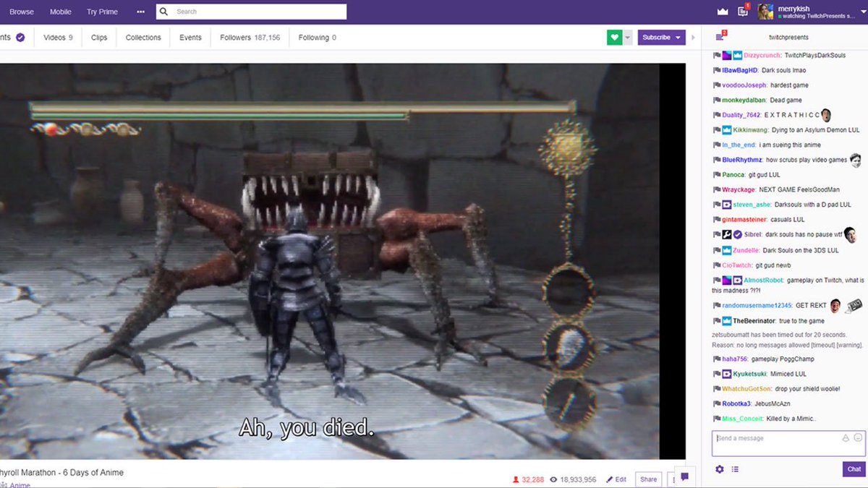Viewport: 868px width, 488px height.
Task: Click the crown badge next to TheBeerinator
Action: (x=727, y=320)
